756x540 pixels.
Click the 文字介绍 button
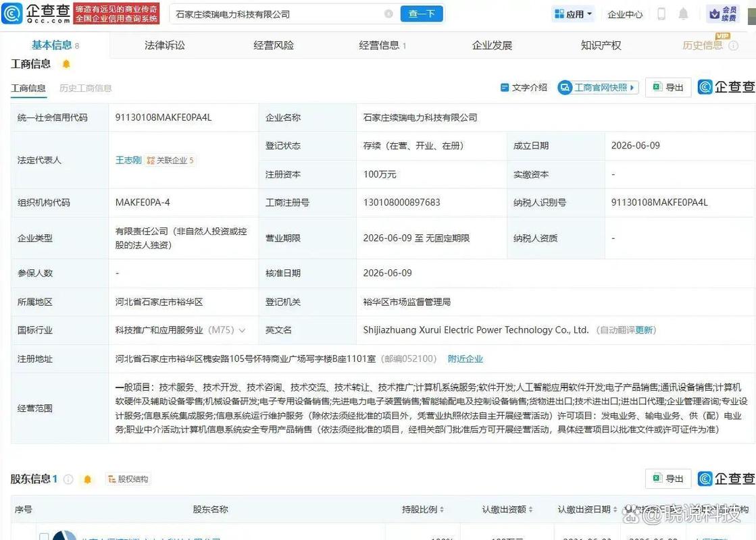524,87
